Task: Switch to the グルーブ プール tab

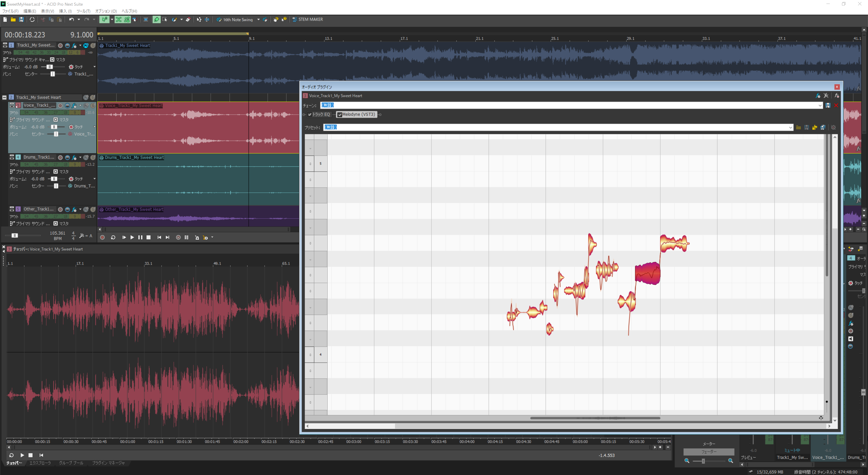Action: click(71, 463)
